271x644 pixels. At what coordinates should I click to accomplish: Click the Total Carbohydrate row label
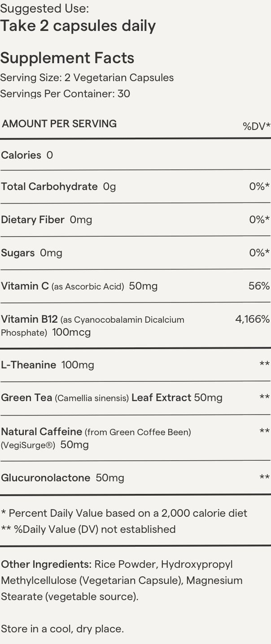coord(49,186)
